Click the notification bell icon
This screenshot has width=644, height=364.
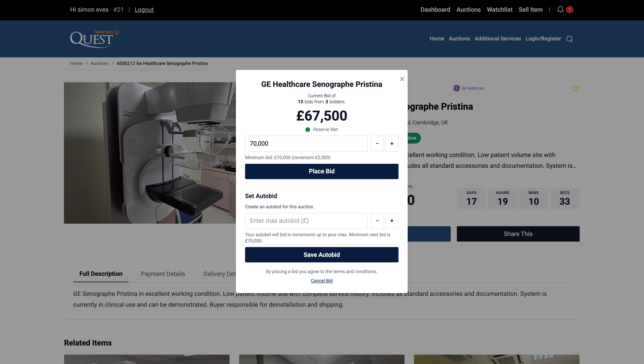560,10
